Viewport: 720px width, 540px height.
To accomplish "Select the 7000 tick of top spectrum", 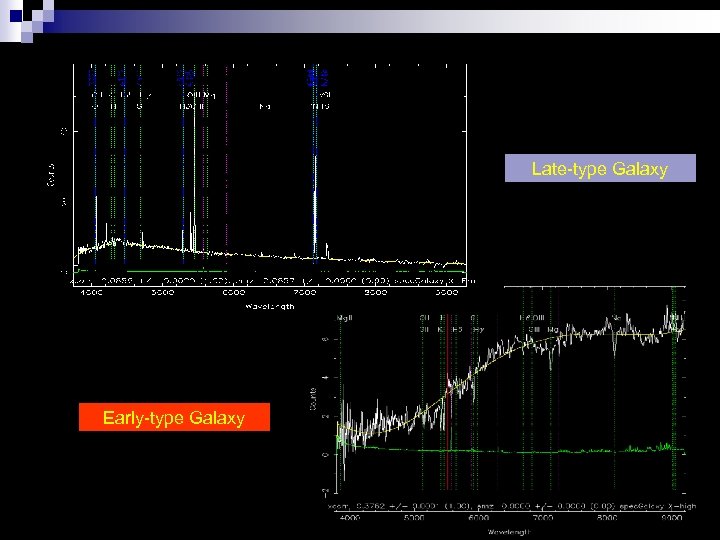I will coord(305,292).
